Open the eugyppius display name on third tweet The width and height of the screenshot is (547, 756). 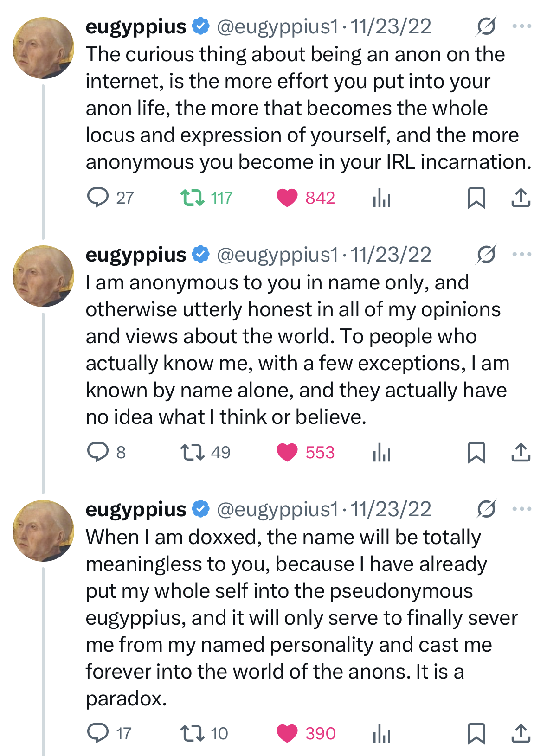(136, 509)
